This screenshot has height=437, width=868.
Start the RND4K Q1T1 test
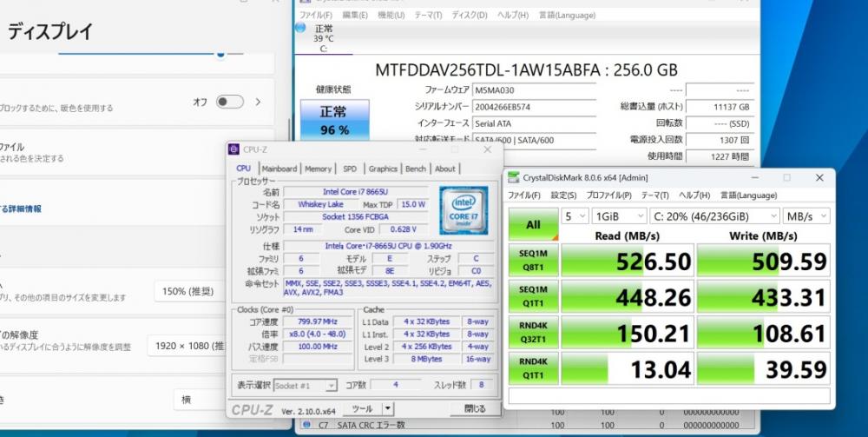coord(534,368)
